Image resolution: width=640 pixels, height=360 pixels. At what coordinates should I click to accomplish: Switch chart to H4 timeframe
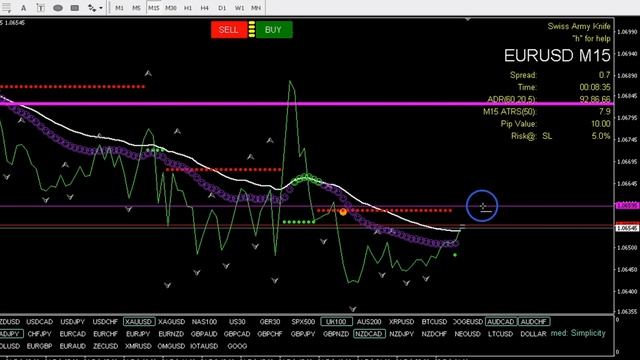(204, 8)
